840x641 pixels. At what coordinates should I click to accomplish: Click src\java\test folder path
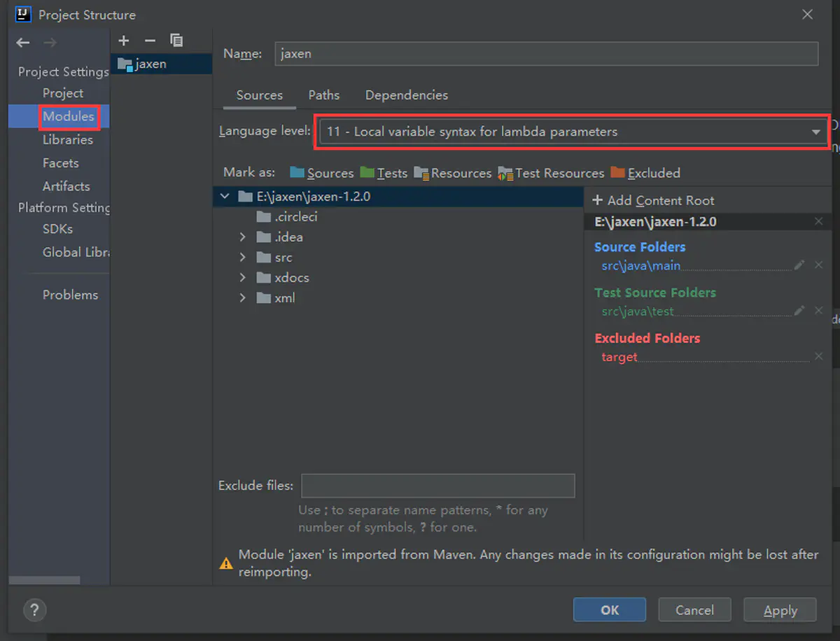(x=638, y=311)
